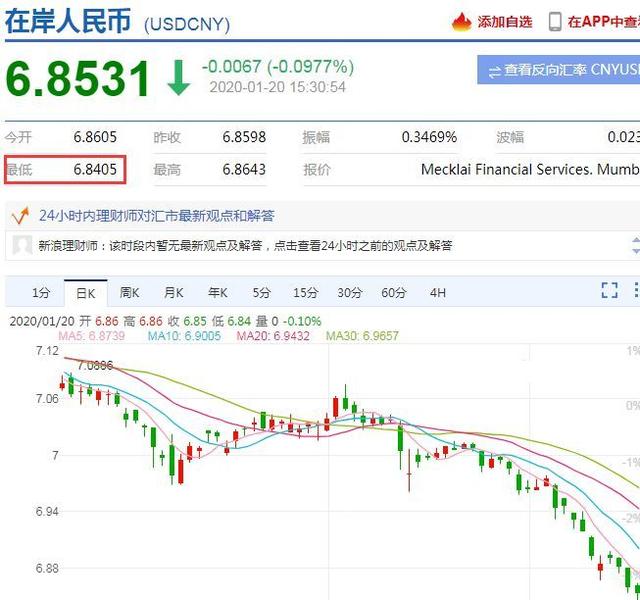
Task: Click the 在岸人民币 page title
Action: coord(68,21)
